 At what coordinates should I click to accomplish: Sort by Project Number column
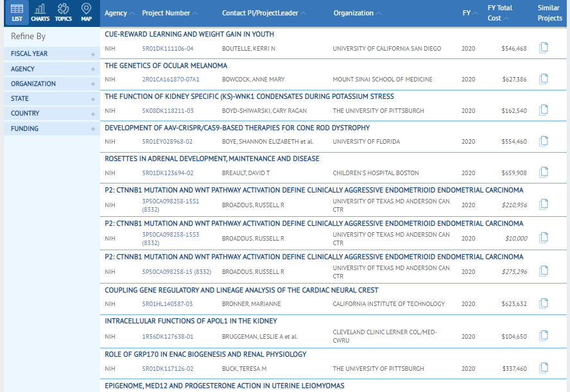pos(169,13)
